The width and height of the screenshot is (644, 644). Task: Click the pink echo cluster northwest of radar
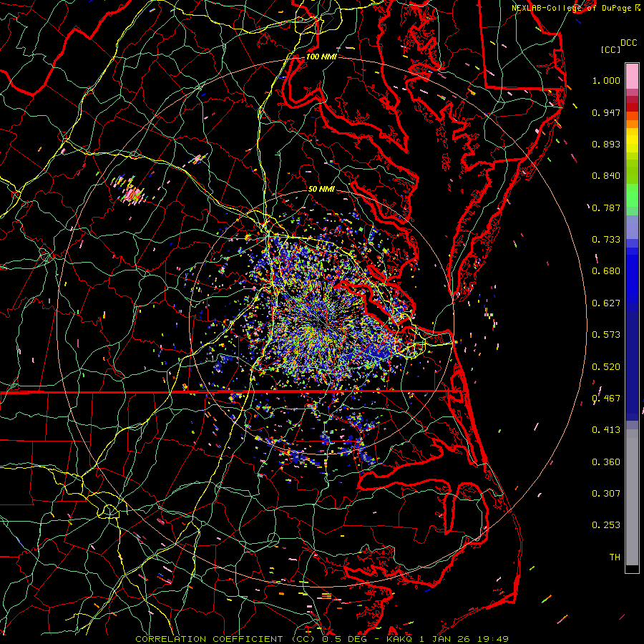click(x=132, y=193)
